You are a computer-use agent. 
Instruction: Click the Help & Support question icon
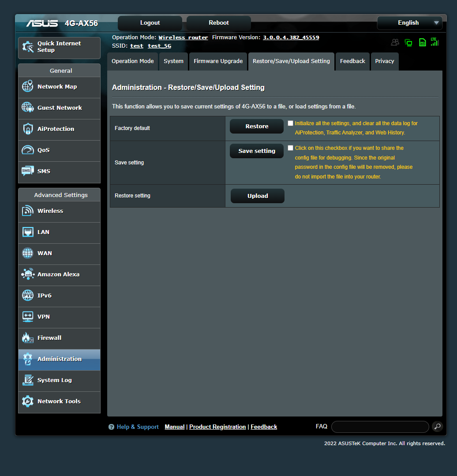[x=111, y=427]
